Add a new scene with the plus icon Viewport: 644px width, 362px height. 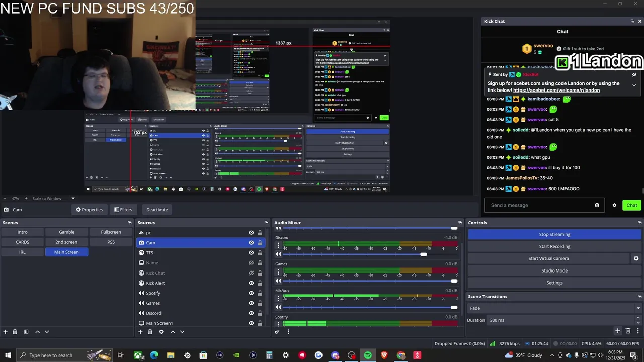click(6, 332)
